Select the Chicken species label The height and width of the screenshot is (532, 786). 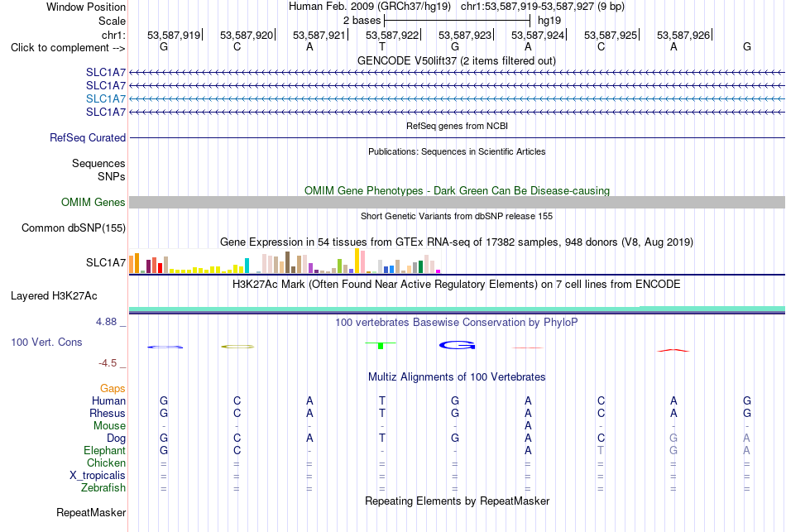pyautogui.click(x=106, y=463)
